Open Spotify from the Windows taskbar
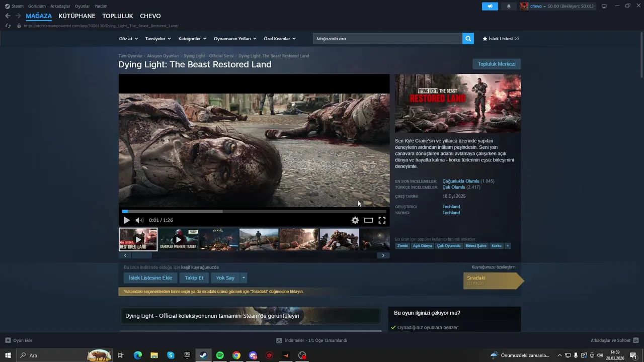 tap(220, 355)
